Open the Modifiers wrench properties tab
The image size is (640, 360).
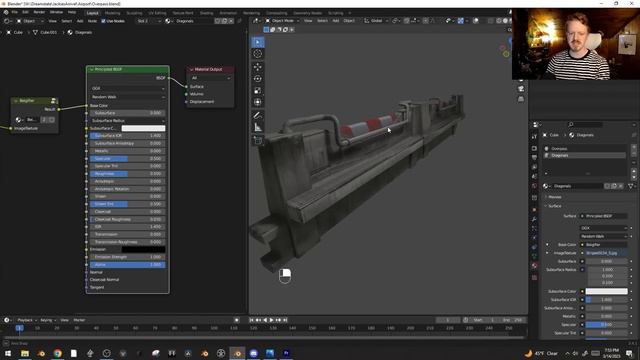coord(534,220)
